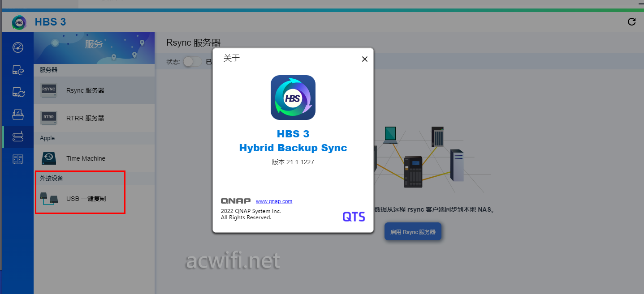644x294 pixels.
Task: Click the Apple section label
Action: coord(47,138)
